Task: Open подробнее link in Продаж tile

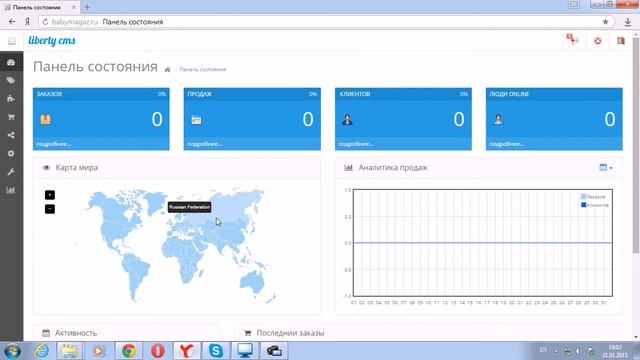Action: [x=205, y=144]
